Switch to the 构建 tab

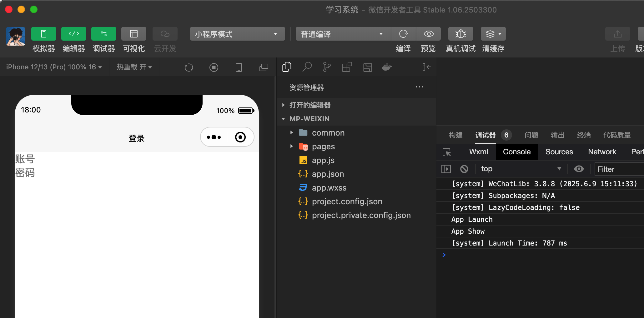click(x=455, y=135)
